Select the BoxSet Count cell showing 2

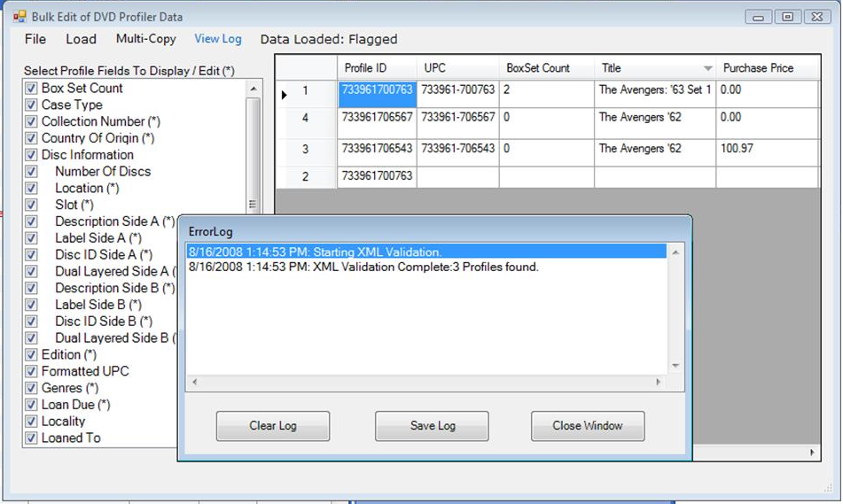pyautogui.click(x=547, y=94)
